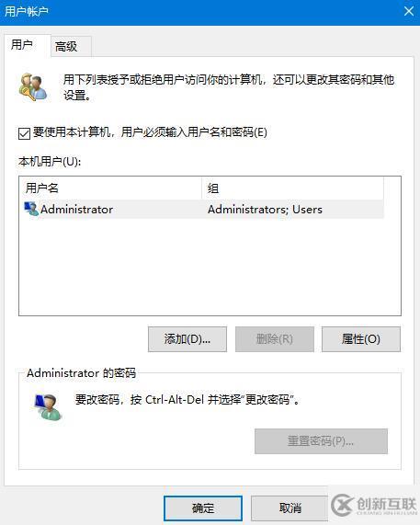Viewport: 420px width, 525px height.
Task: Click the 创新互联 watermark logo
Action: click(x=374, y=505)
